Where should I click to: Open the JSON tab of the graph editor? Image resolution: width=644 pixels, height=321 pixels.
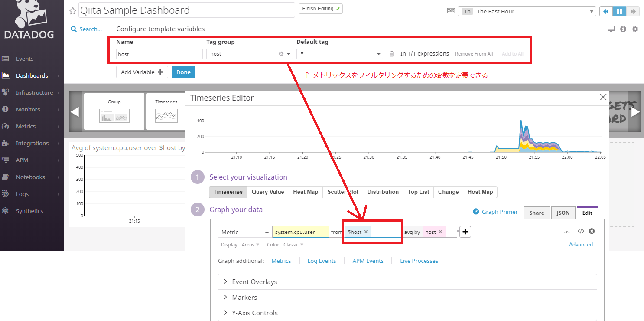pyautogui.click(x=563, y=213)
